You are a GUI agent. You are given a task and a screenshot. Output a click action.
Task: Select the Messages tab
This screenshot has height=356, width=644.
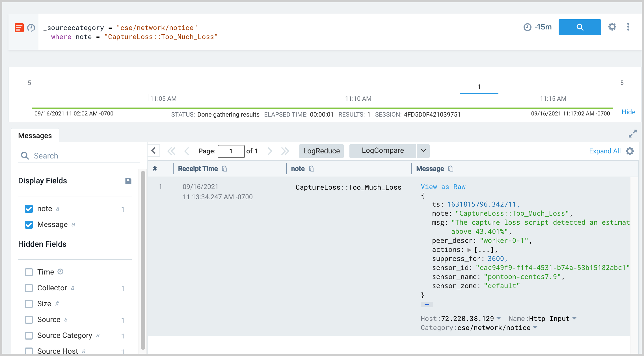tap(35, 136)
